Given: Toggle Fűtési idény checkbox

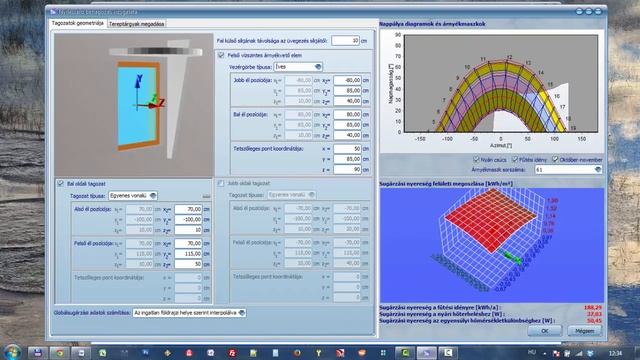Looking at the screenshot, I should pos(515,159).
